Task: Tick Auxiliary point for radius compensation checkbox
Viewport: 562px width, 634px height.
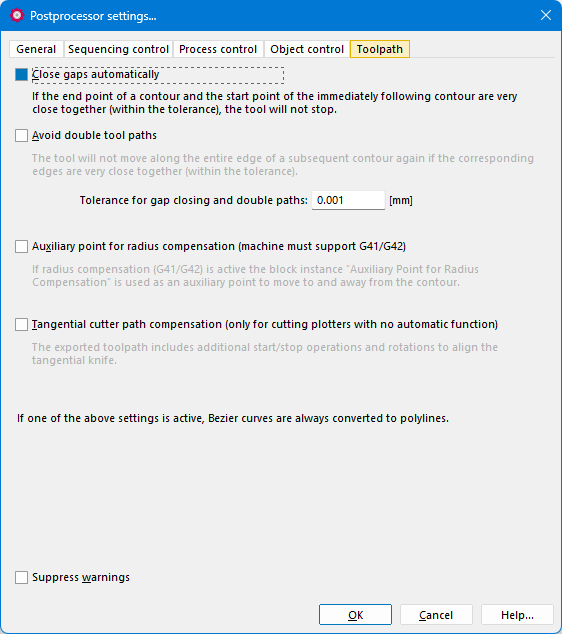Action: (21, 246)
